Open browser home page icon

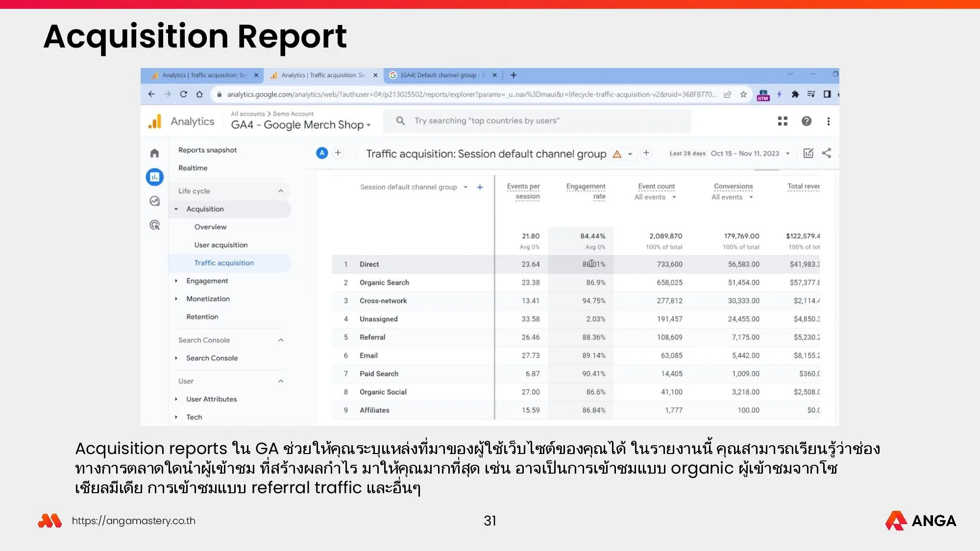coord(199,94)
